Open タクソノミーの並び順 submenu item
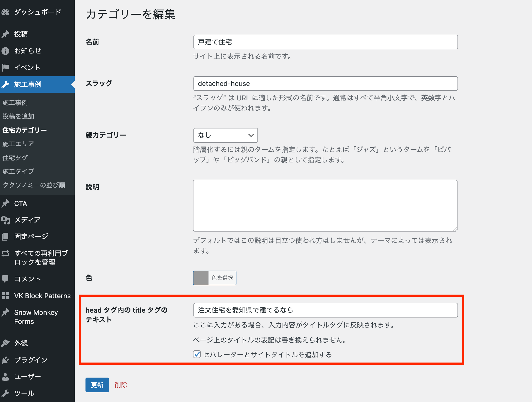Viewport: 532px width, 402px height. pos(34,185)
